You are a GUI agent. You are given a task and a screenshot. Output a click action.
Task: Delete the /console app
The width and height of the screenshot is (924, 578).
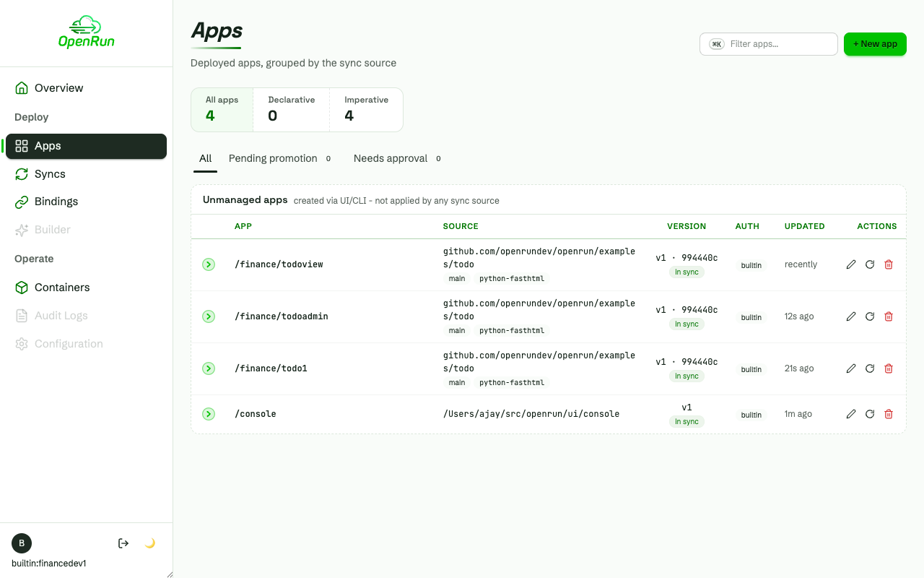[x=889, y=414]
